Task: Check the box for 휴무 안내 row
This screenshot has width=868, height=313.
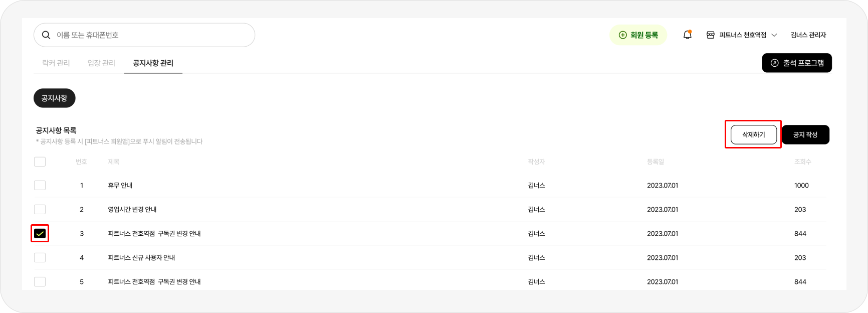Action: click(40, 185)
